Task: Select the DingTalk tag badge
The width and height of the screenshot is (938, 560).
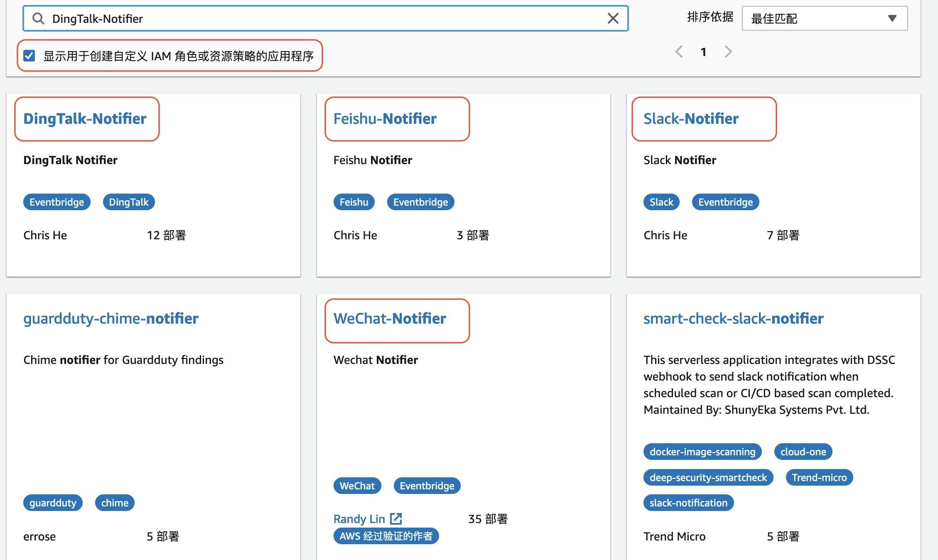Action: (128, 202)
